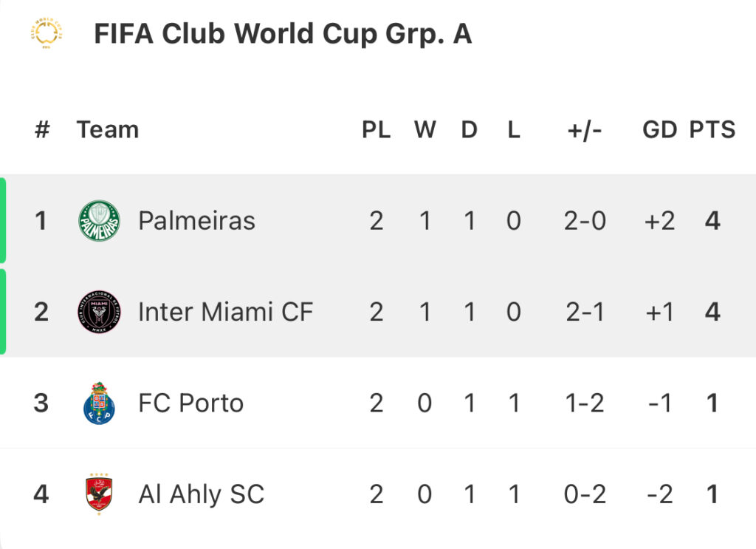Image resolution: width=756 pixels, height=549 pixels.
Task: Click Al Ahly SC team name
Action: tap(202, 494)
